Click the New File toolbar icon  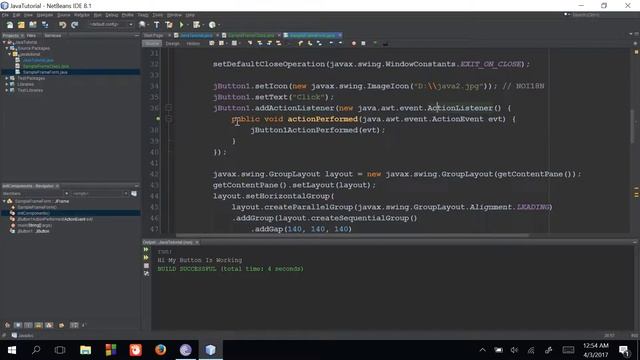(x=9, y=25)
